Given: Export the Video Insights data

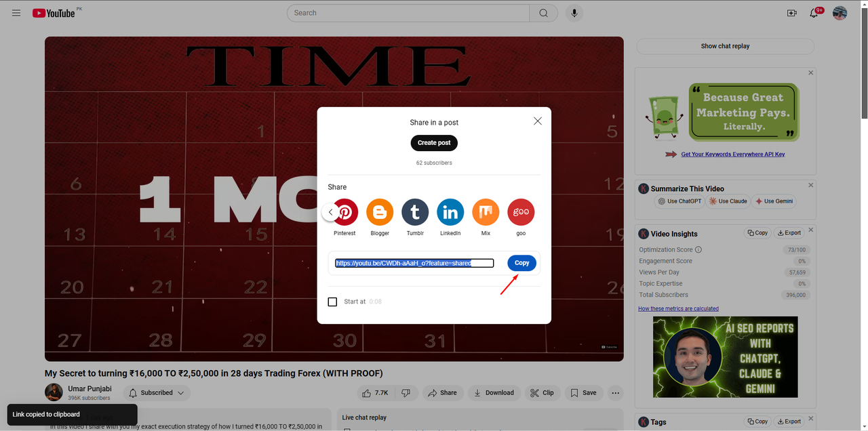Looking at the screenshot, I should (x=789, y=233).
